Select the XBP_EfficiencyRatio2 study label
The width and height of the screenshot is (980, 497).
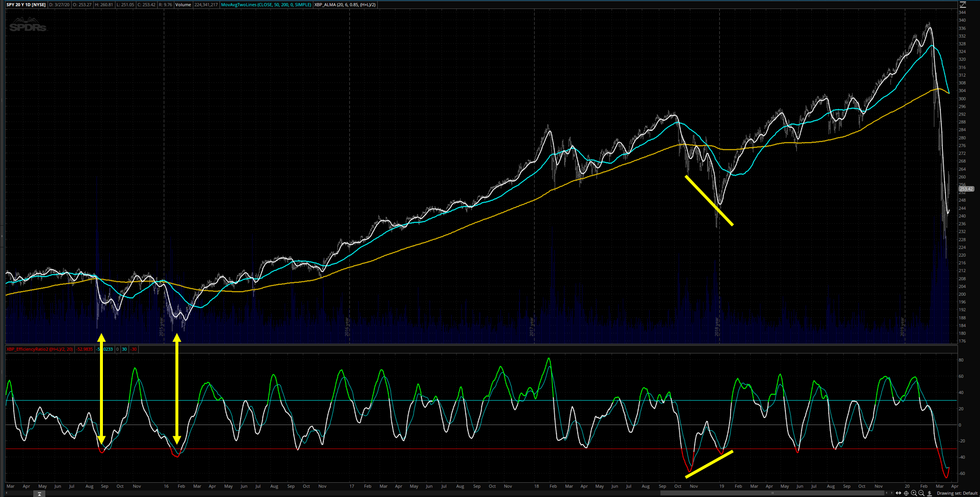(39, 349)
